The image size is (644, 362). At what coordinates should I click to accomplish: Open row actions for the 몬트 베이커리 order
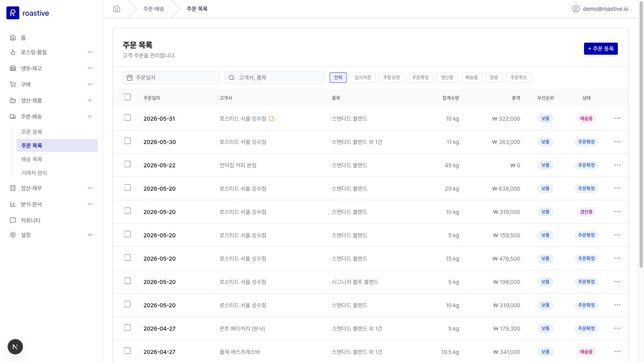coord(617,328)
